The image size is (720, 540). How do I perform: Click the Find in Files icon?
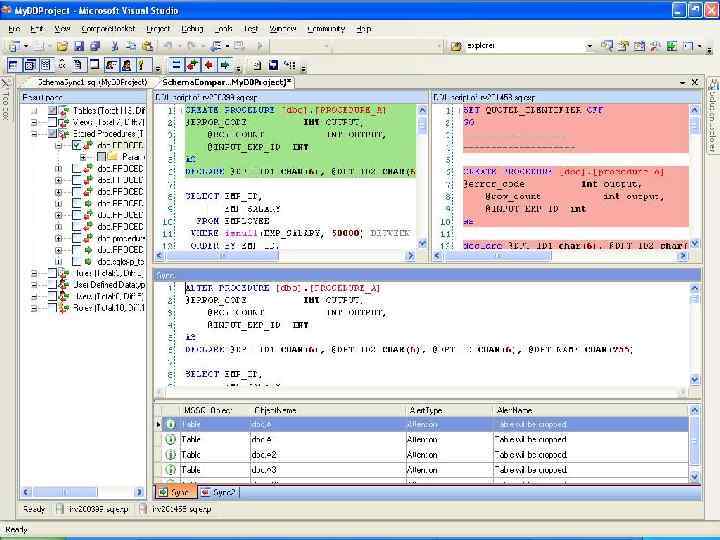pyautogui.click(x=456, y=46)
